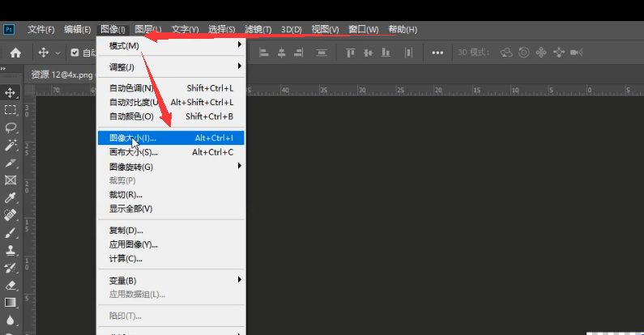
Task: Select the Frame tool with X box
Action: [x=11, y=180]
